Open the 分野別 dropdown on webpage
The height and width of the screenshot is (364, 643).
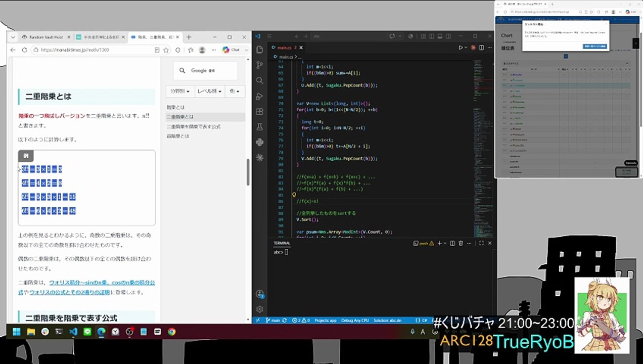tap(180, 92)
